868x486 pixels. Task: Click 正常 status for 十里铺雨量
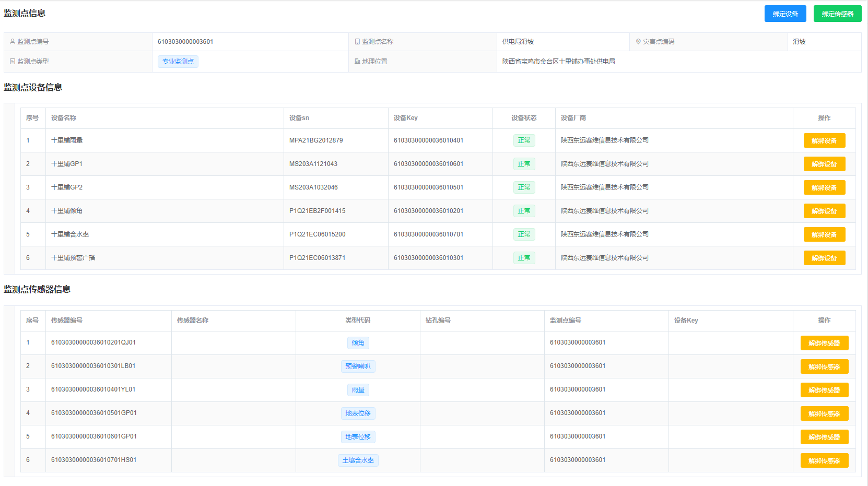click(524, 140)
